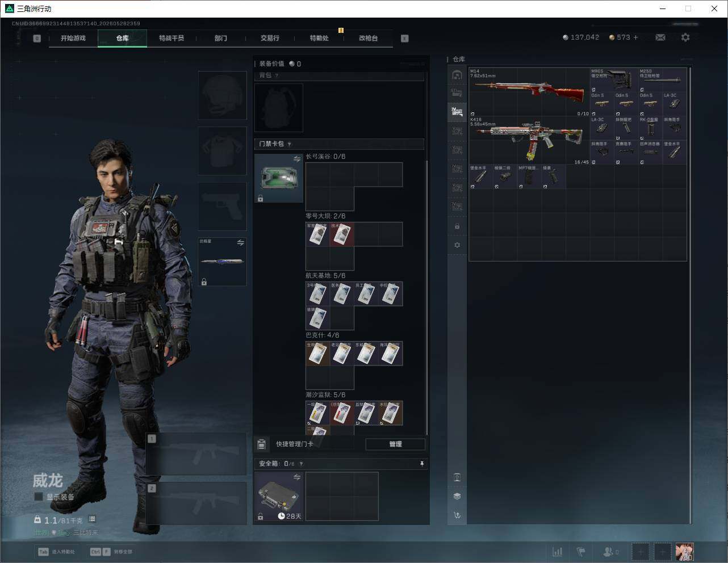Click the E key next-tab icon
The image size is (728, 563).
(x=405, y=39)
